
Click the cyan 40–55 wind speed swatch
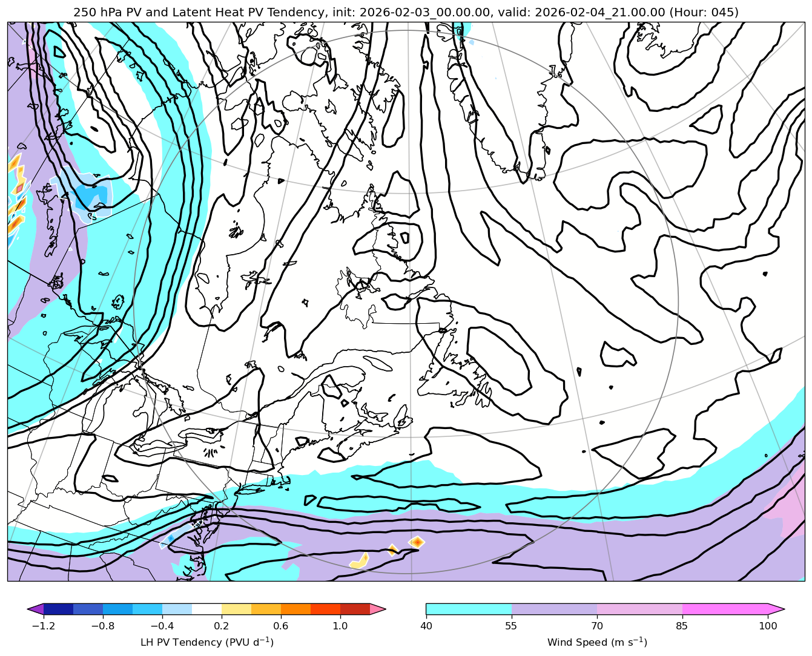pos(469,609)
